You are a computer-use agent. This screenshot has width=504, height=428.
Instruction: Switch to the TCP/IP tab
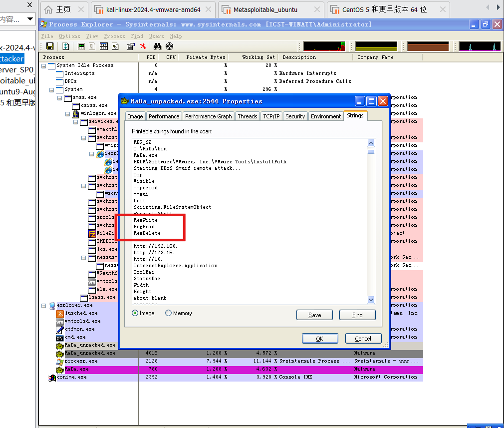[271, 116]
